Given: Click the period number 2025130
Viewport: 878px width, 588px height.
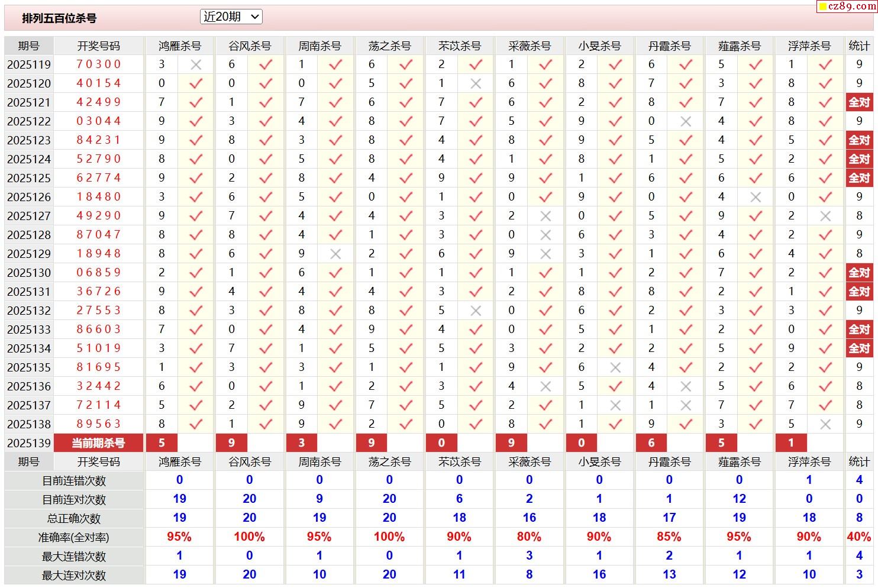Looking at the screenshot, I should point(29,273).
